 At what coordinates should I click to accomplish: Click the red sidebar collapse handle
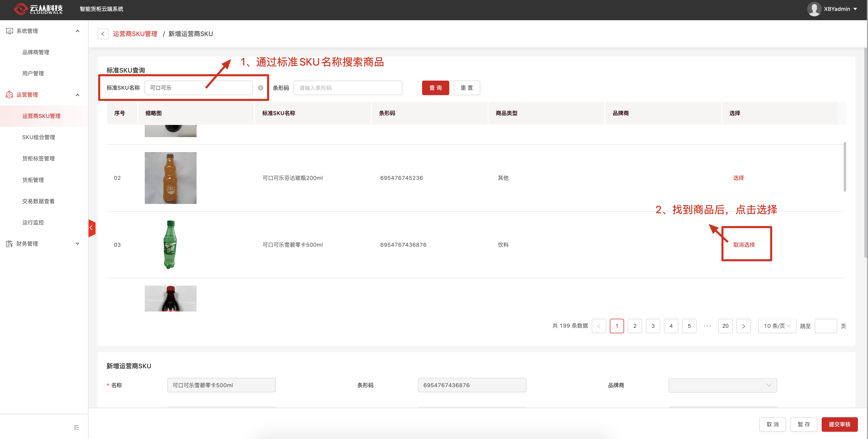click(x=92, y=228)
